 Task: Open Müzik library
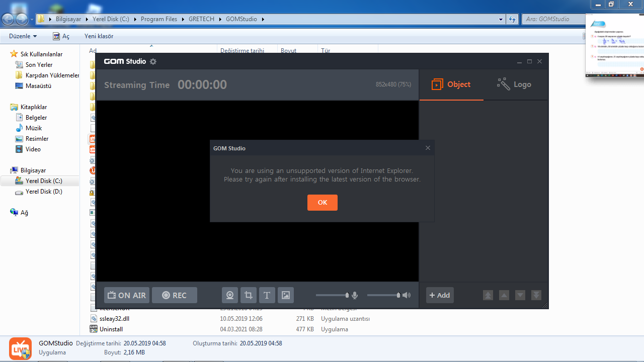(34, 128)
